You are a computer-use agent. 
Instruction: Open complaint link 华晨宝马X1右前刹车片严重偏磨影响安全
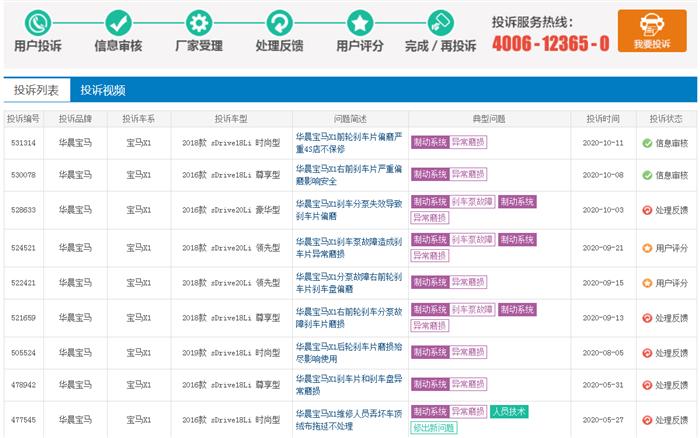click(x=349, y=175)
